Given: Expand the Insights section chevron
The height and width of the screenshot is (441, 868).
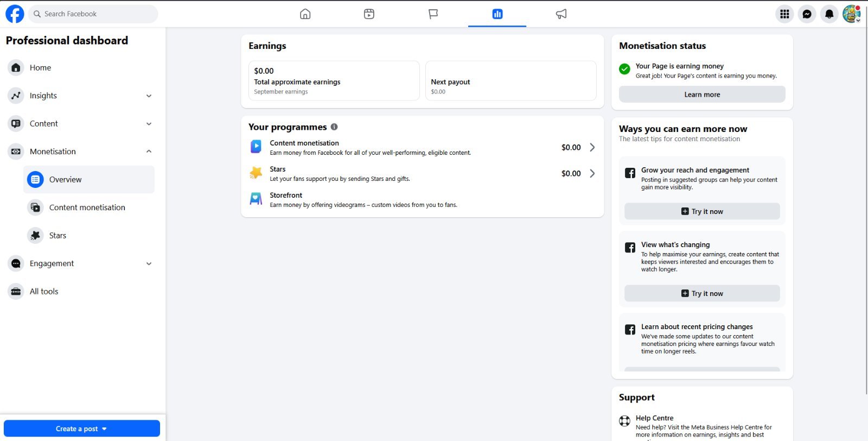Looking at the screenshot, I should (149, 96).
